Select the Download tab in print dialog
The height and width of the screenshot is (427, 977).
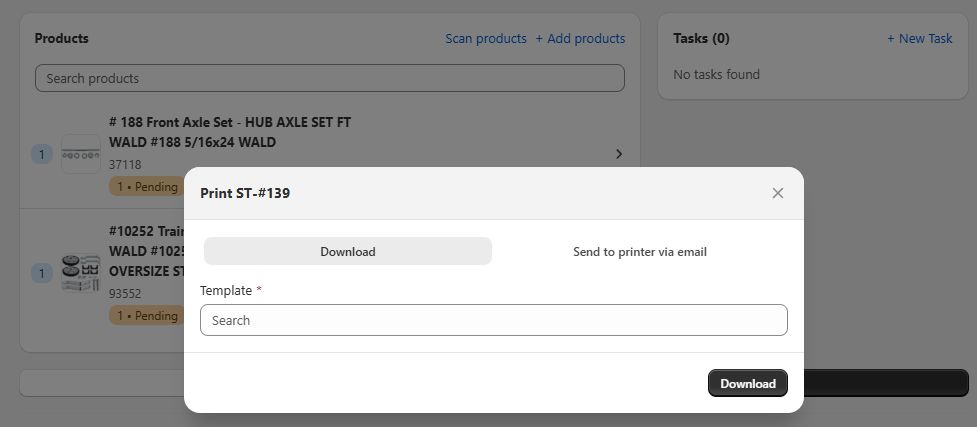[347, 251]
